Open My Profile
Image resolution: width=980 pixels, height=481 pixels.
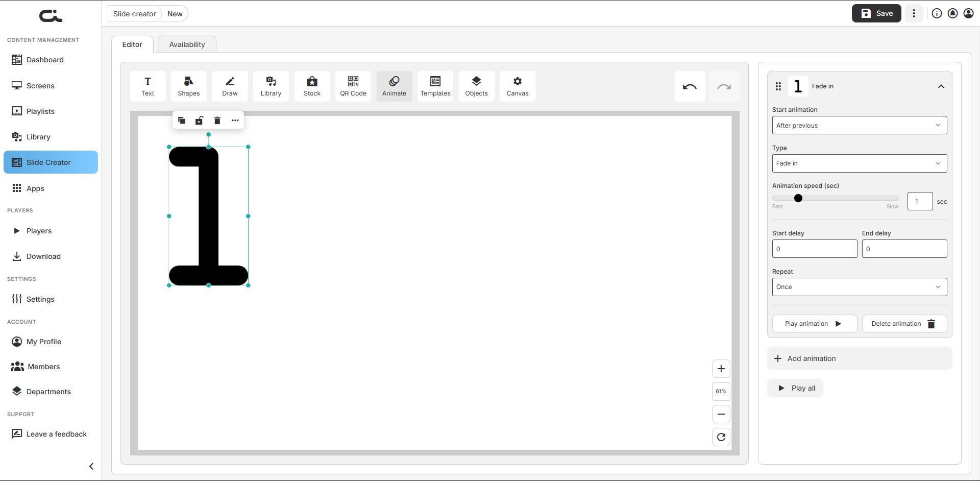(51, 342)
